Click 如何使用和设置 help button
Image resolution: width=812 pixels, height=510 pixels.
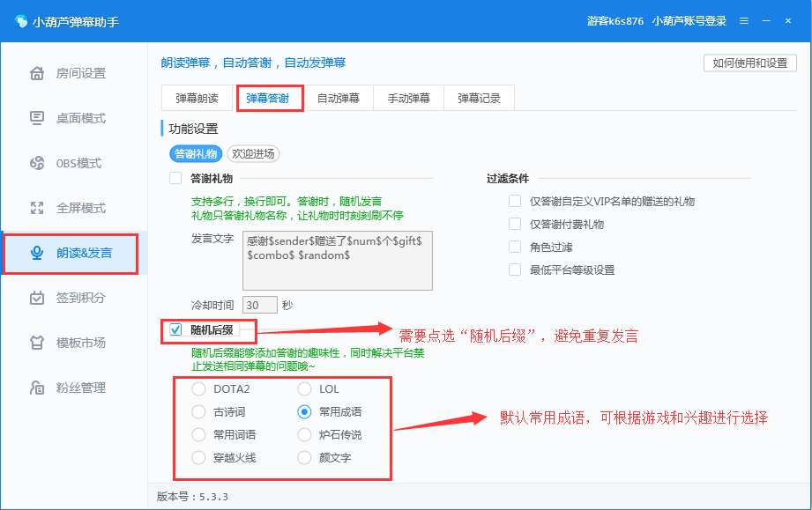click(750, 63)
